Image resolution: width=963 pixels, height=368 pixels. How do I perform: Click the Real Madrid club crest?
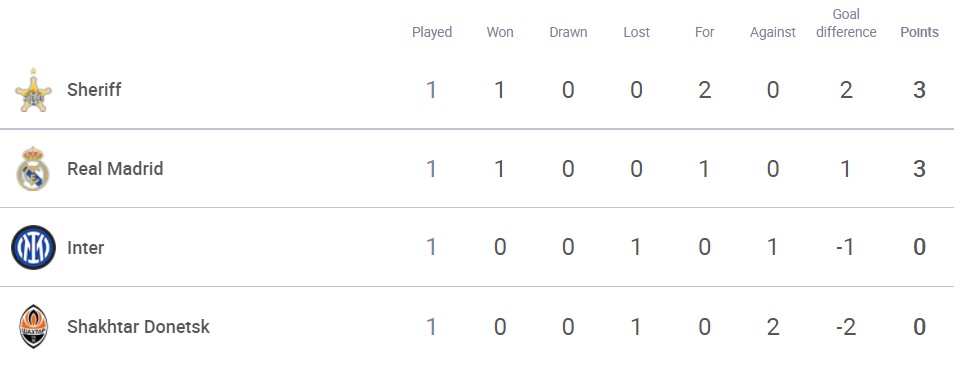[x=33, y=169]
